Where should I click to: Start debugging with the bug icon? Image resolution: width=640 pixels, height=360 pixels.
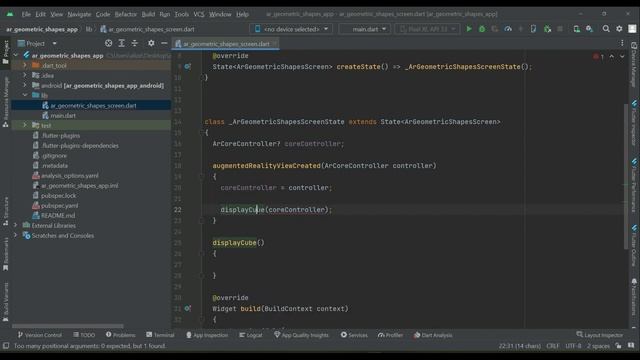click(x=482, y=29)
